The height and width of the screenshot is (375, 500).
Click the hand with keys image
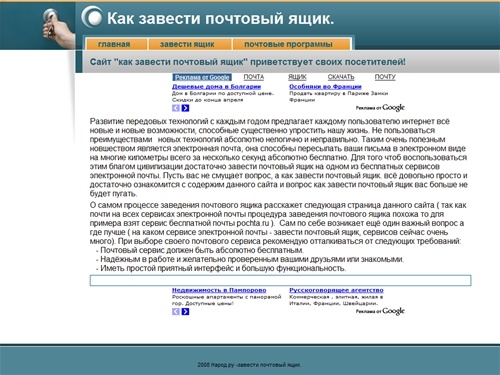[58, 29]
